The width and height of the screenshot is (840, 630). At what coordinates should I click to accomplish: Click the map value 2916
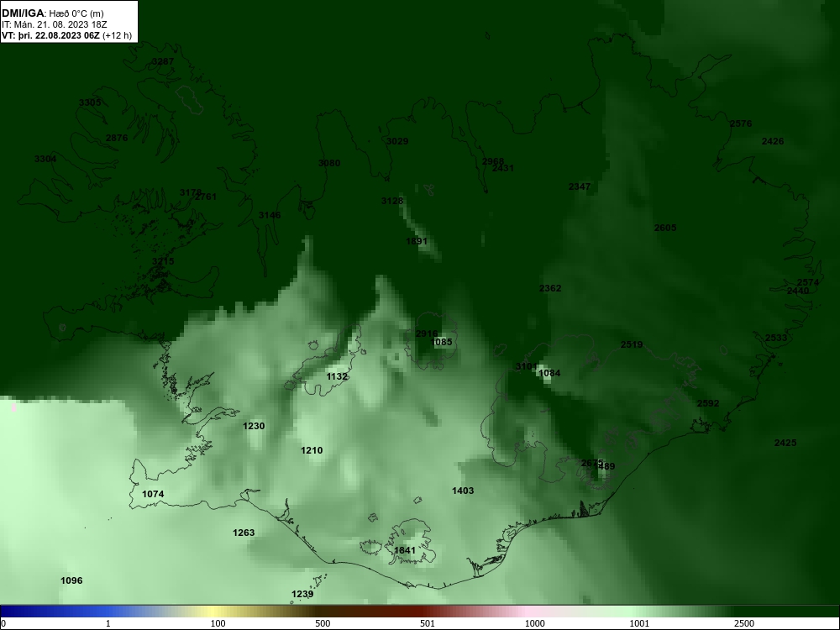427,334
